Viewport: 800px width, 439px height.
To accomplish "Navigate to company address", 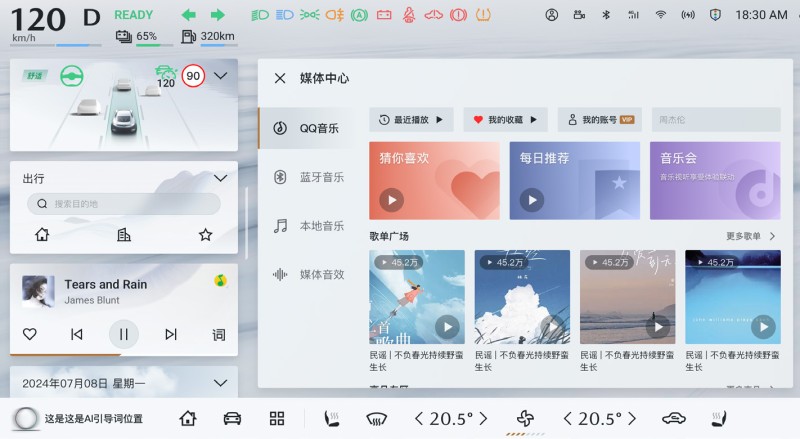I will pyautogui.click(x=123, y=234).
